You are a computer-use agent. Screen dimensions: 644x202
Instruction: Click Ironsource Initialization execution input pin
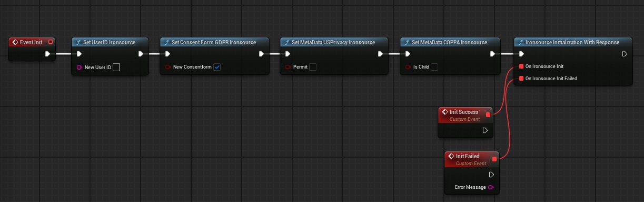point(521,54)
